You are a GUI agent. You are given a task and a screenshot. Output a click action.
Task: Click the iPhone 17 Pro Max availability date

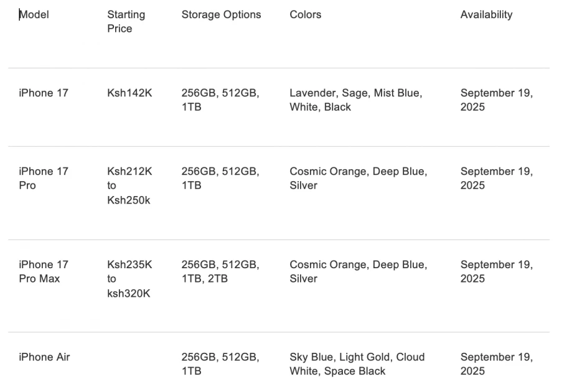(497, 271)
